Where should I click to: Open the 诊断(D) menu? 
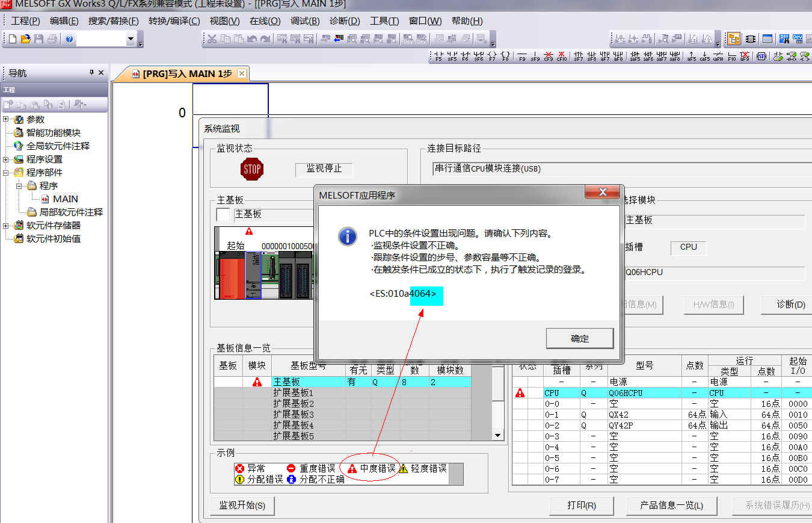(x=344, y=21)
